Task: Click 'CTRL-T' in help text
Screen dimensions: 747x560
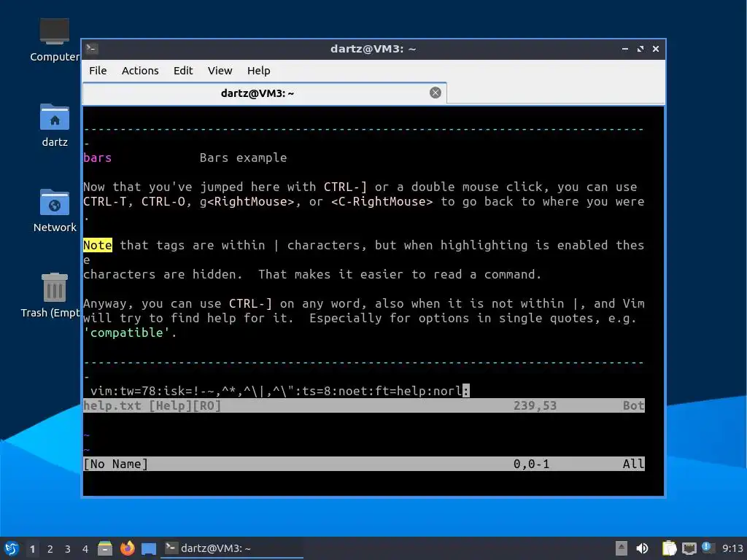Action: pyautogui.click(x=105, y=201)
